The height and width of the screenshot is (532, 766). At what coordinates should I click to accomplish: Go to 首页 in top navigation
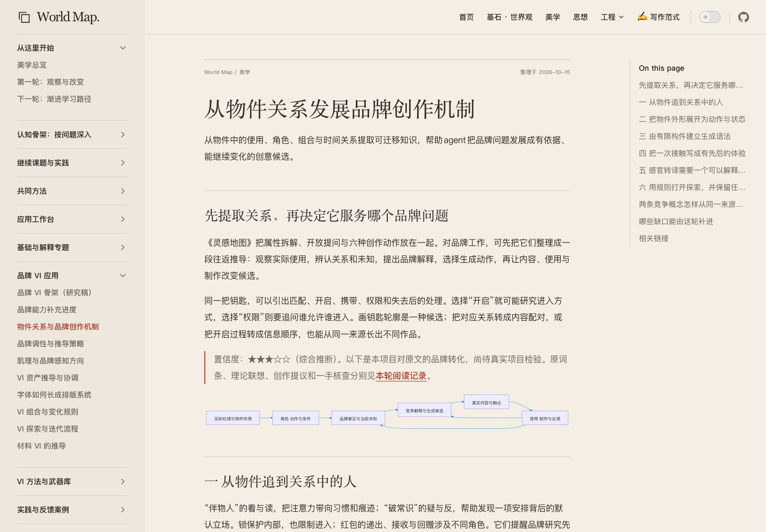467,17
